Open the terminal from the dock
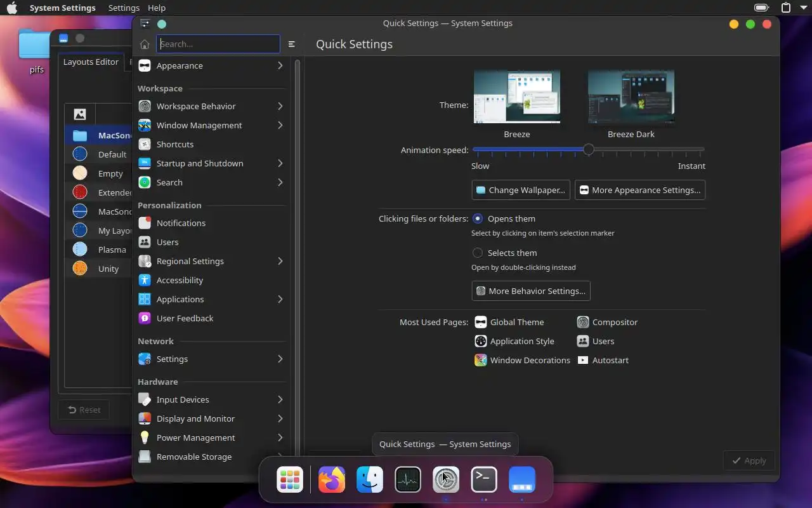The width and height of the screenshot is (812, 508). click(x=484, y=479)
